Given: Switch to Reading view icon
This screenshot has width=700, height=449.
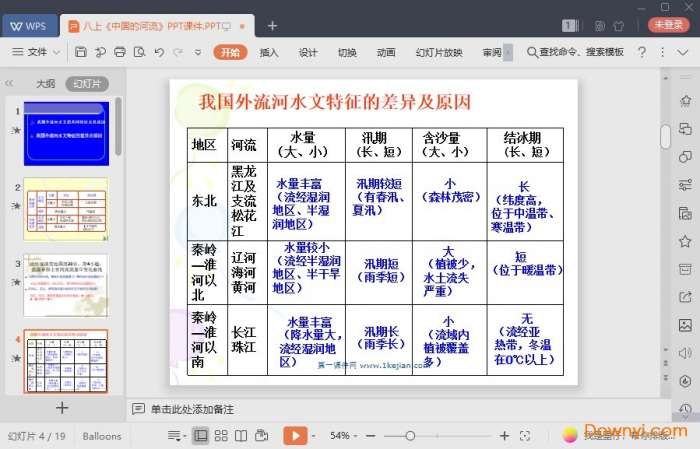Looking at the screenshot, I should click(x=241, y=436).
